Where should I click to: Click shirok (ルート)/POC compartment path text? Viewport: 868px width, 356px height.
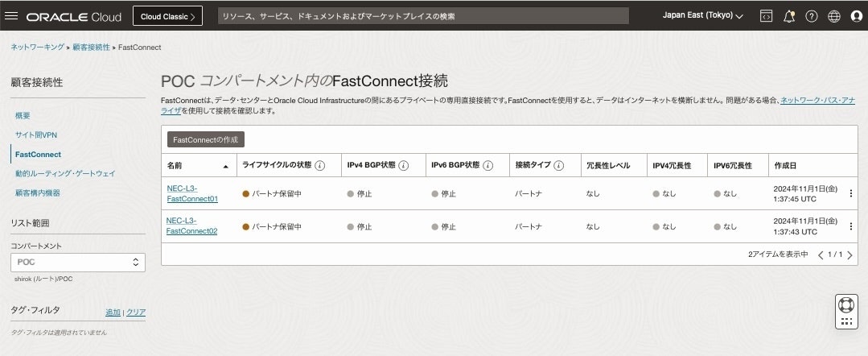(x=43, y=279)
